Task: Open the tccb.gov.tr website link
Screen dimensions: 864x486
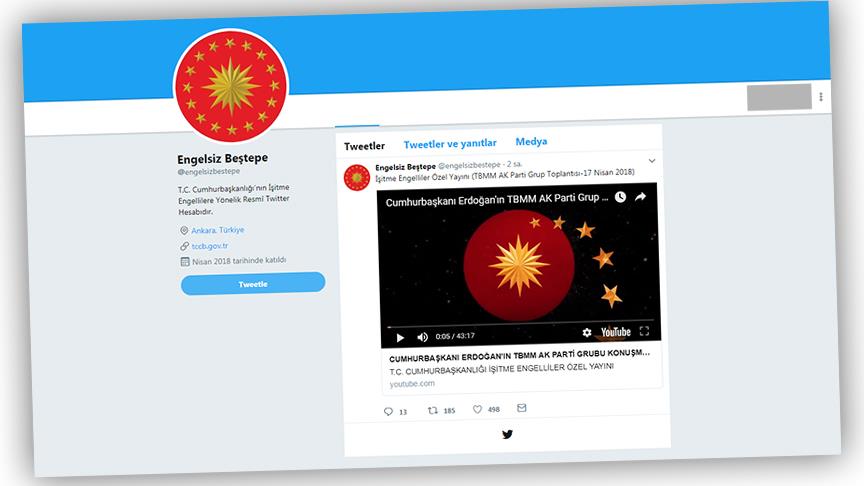Action: click(210, 246)
